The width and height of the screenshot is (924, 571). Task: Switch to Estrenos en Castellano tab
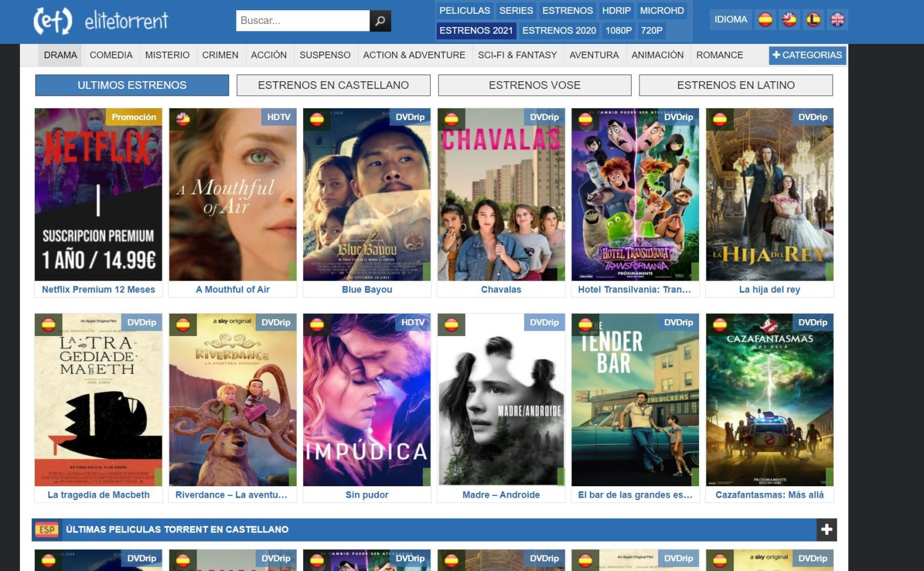click(333, 85)
